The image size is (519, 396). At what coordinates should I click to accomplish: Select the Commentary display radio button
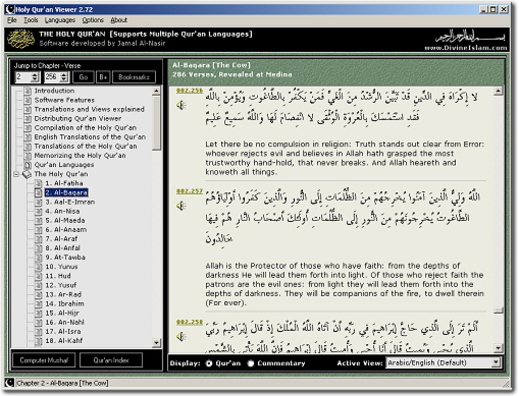(x=251, y=363)
